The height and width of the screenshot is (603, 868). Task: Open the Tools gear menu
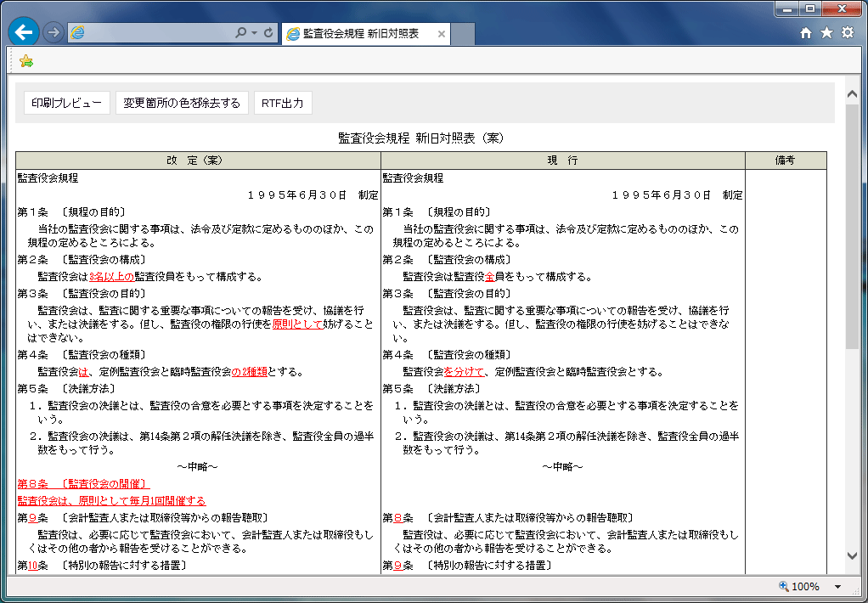click(x=847, y=31)
